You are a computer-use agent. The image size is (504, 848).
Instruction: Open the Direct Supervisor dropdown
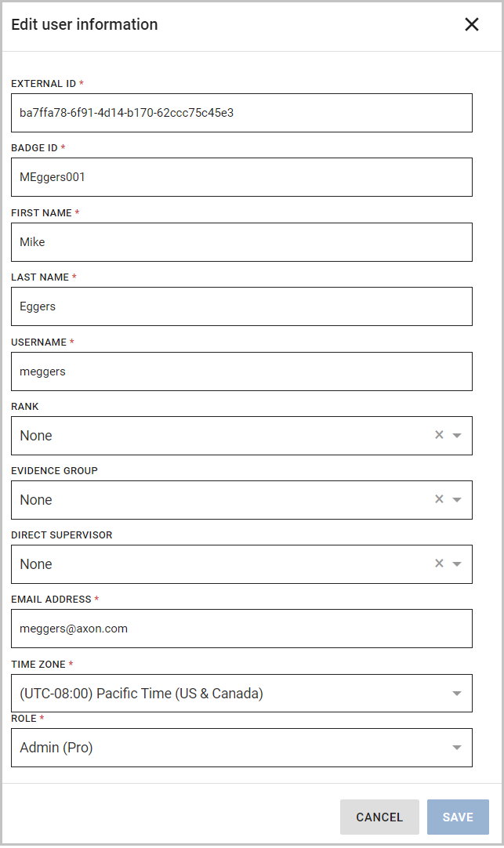(457, 564)
